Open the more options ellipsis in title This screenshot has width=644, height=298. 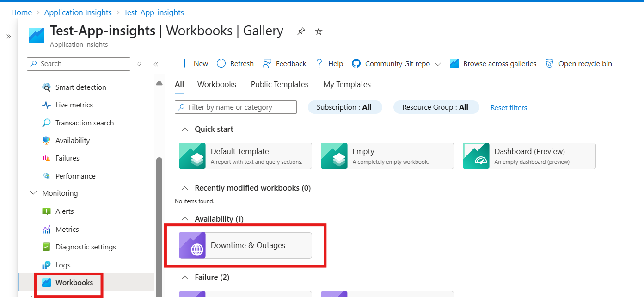pos(337,31)
